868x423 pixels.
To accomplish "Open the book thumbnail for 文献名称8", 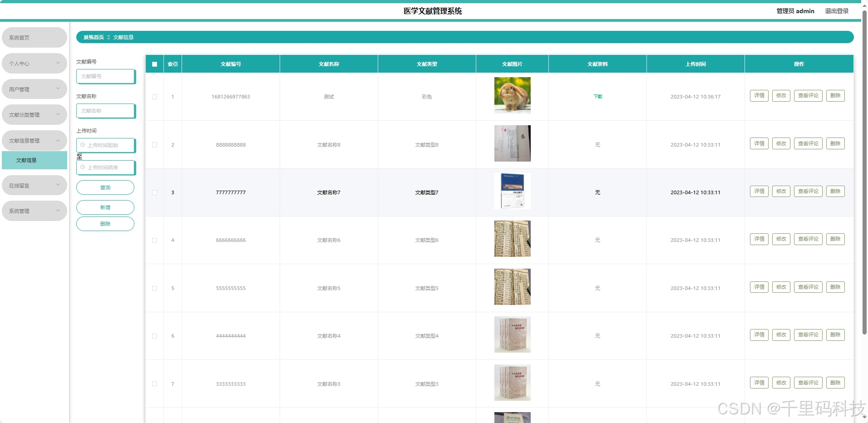I will [x=512, y=143].
